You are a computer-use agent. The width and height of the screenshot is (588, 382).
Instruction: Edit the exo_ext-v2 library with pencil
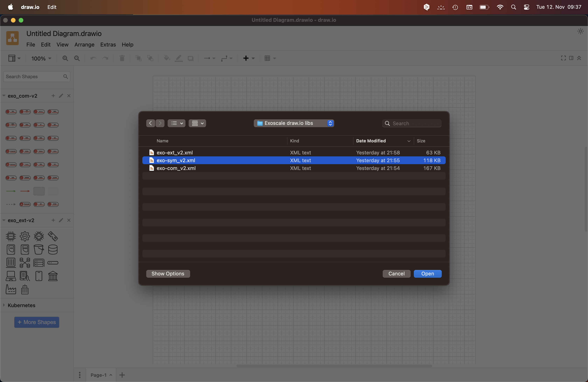click(61, 220)
